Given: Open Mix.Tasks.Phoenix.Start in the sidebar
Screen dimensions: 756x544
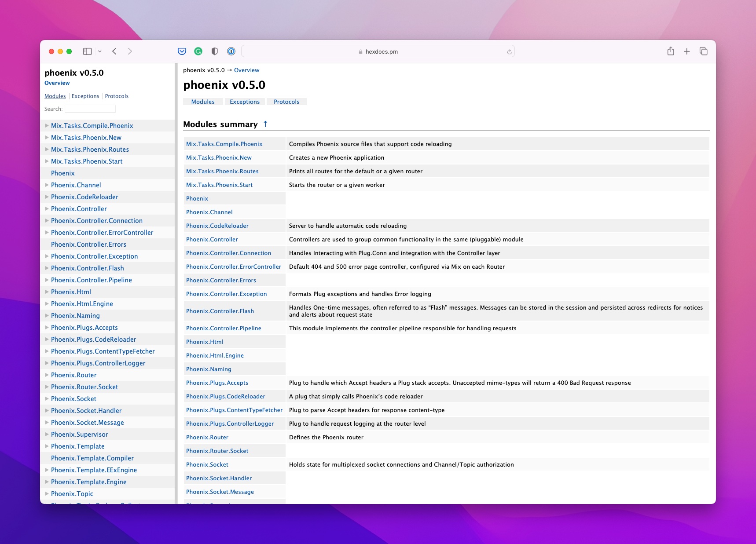Looking at the screenshot, I should click(x=87, y=161).
